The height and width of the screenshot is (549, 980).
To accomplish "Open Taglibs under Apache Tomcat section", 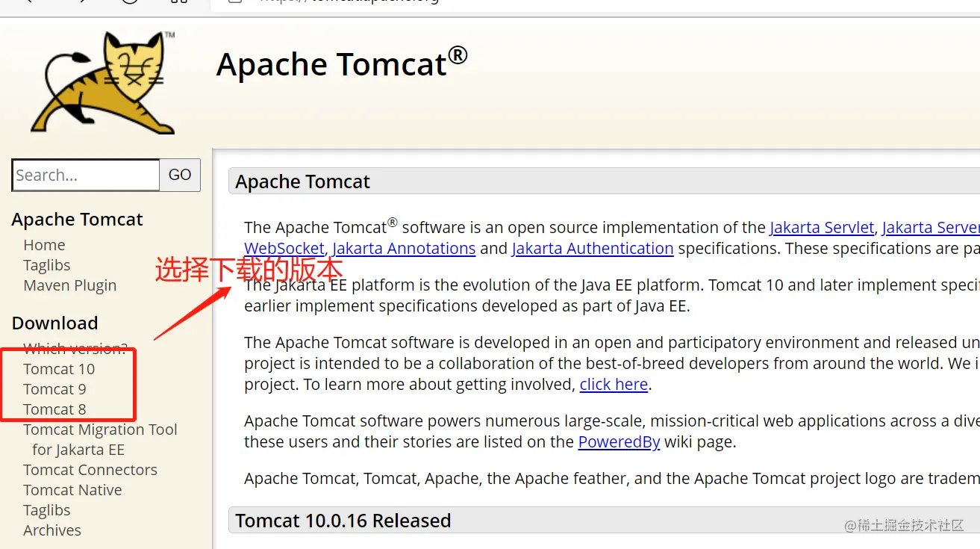I will tap(47, 265).
